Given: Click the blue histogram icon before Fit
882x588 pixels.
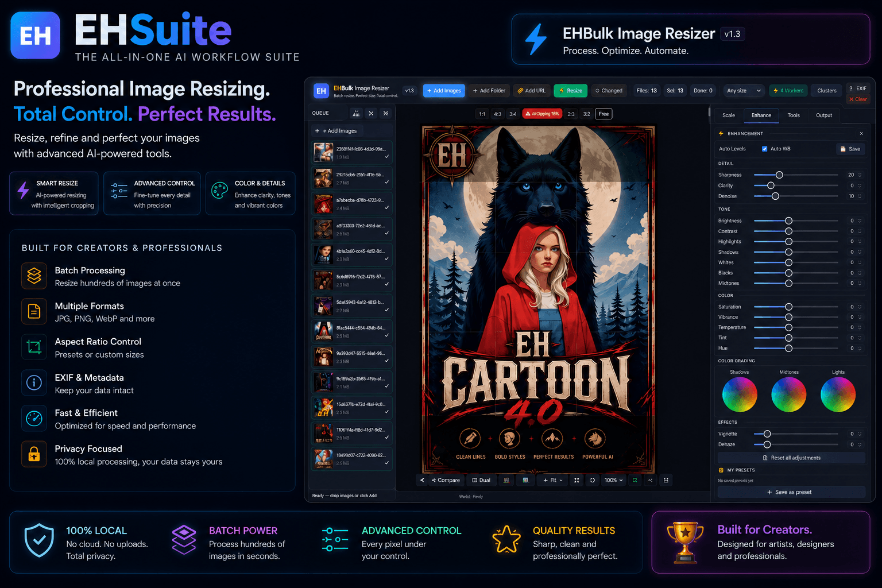Looking at the screenshot, I should coord(525,480).
